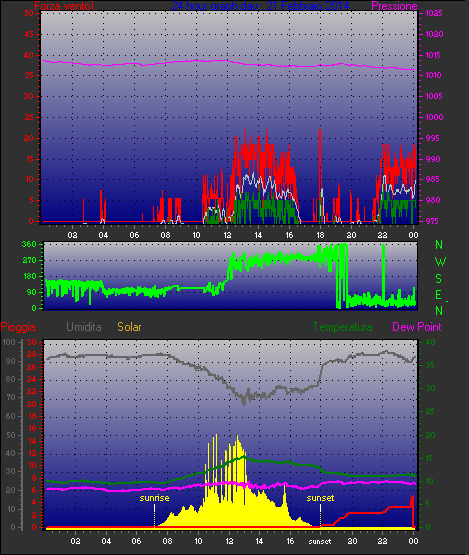Click the 1035 pressure axis value
Image resolution: width=469 pixels, height=555 pixels.
[x=434, y=13]
